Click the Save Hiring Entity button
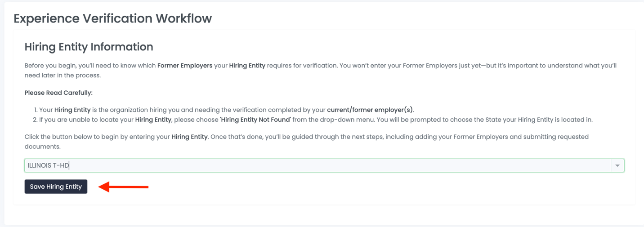This screenshot has width=644, height=227. click(x=56, y=187)
